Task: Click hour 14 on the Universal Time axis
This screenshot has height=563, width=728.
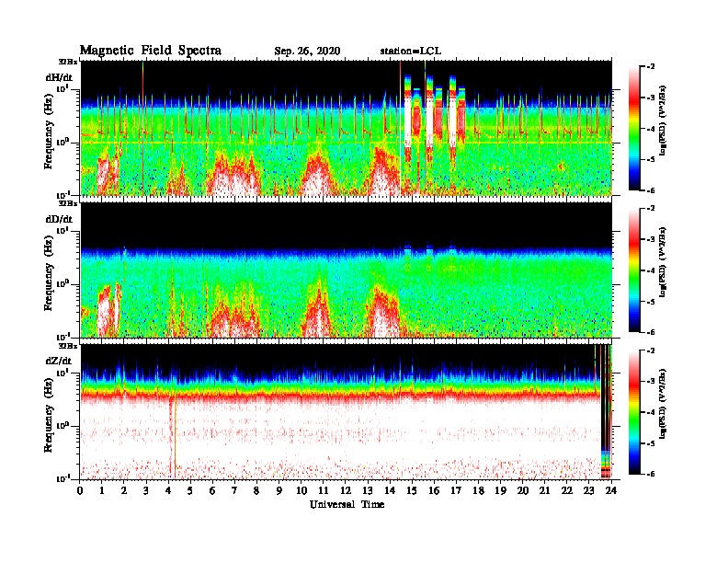Action: click(x=390, y=491)
